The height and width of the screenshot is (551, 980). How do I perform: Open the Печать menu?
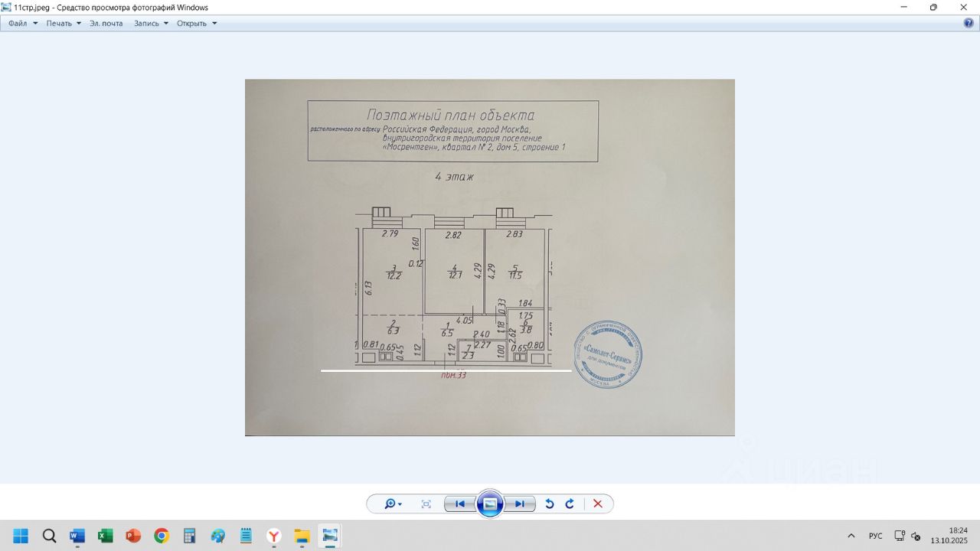[x=64, y=23]
